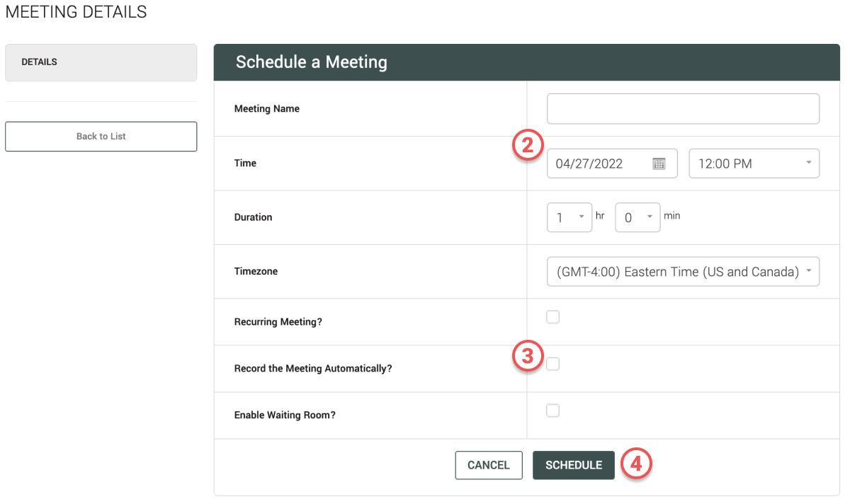Select the DETAILS sidebar tab
The width and height of the screenshot is (850, 504).
(x=101, y=62)
